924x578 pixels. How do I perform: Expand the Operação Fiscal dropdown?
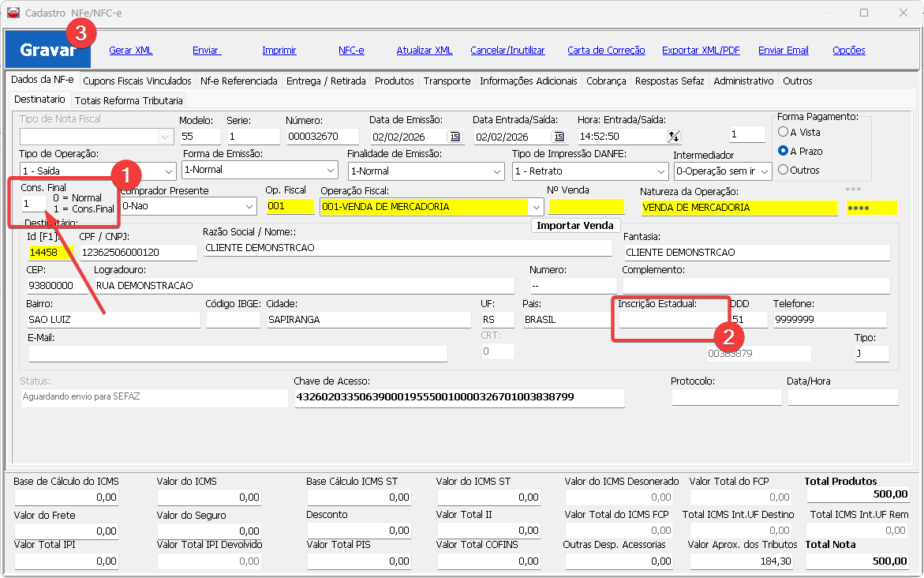pyautogui.click(x=537, y=207)
